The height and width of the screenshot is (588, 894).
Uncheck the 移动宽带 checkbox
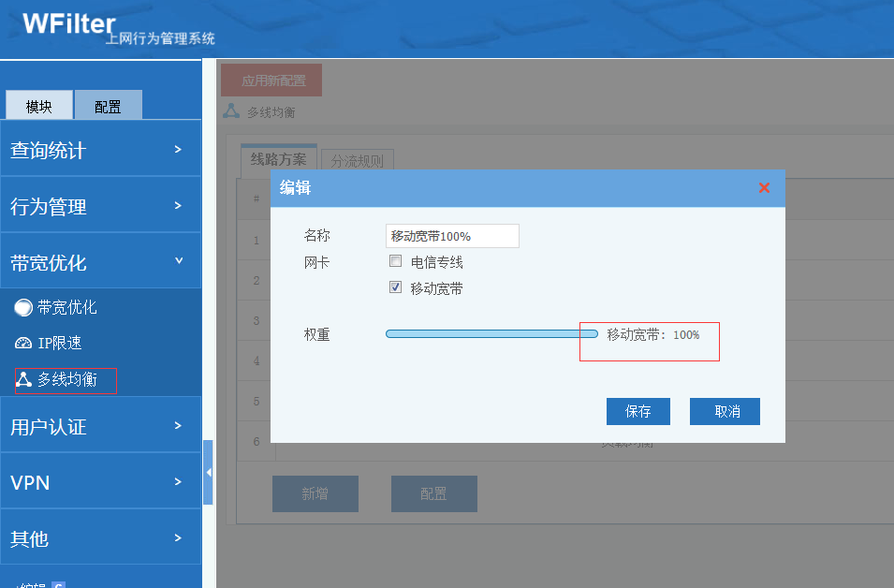coord(396,288)
